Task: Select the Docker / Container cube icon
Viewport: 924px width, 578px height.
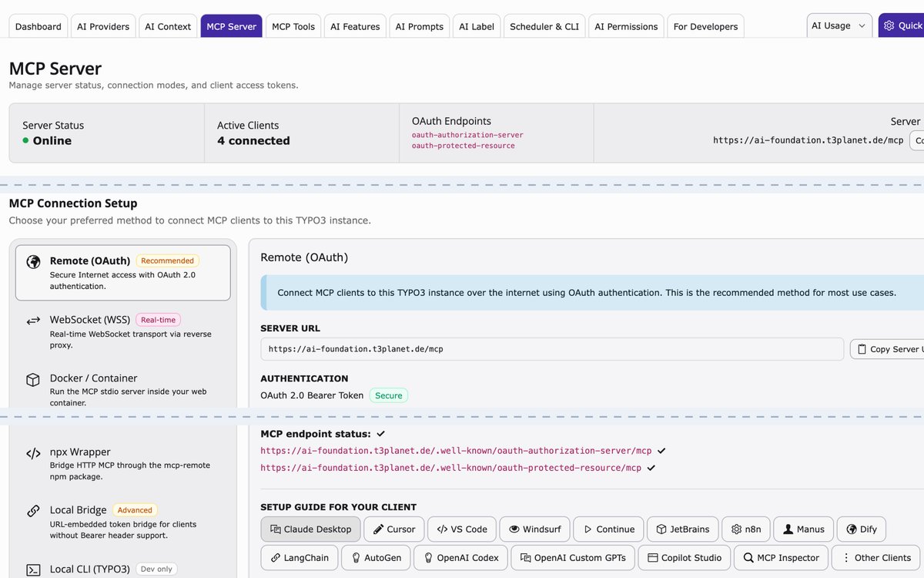Action: pyautogui.click(x=33, y=379)
